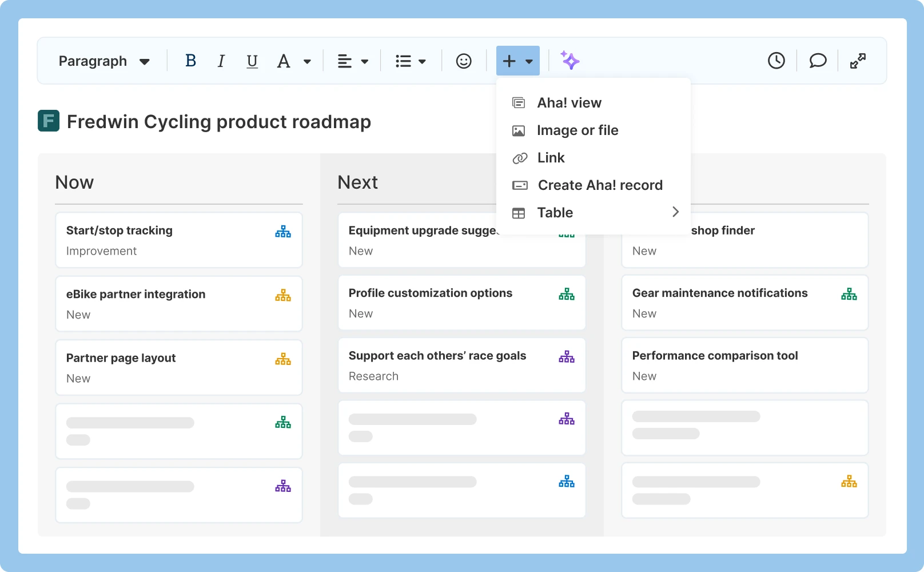Open the version history clock icon
Image resolution: width=924 pixels, height=572 pixels.
click(776, 60)
